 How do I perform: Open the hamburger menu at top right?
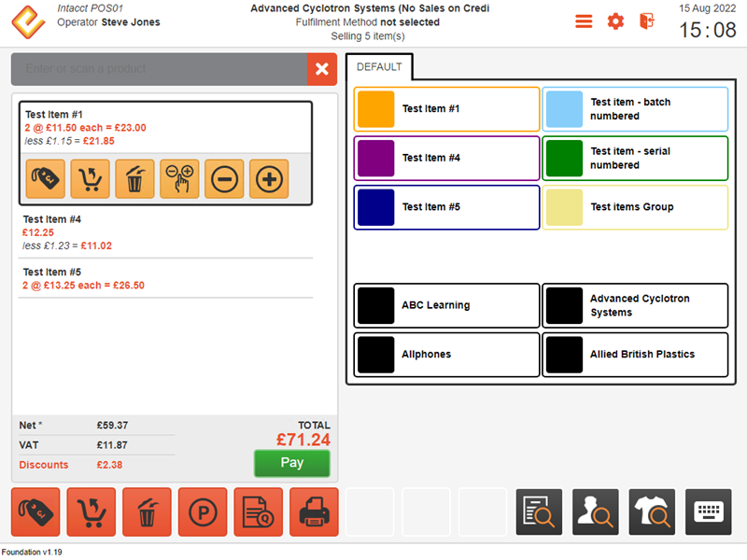click(x=584, y=21)
